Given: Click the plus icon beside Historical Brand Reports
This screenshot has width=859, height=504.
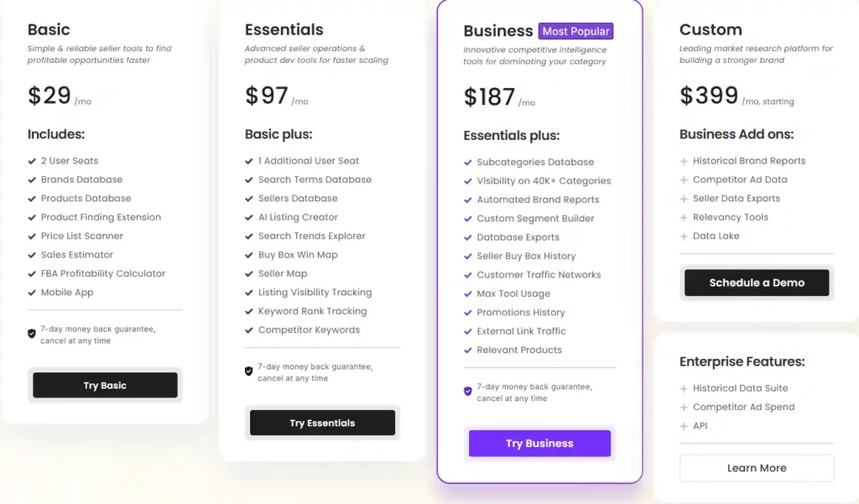Looking at the screenshot, I should click(685, 160).
